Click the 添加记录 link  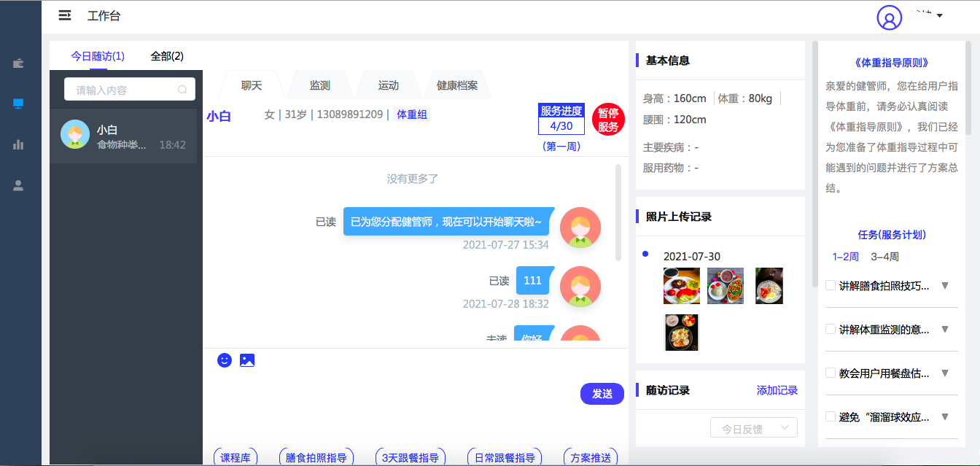point(777,391)
